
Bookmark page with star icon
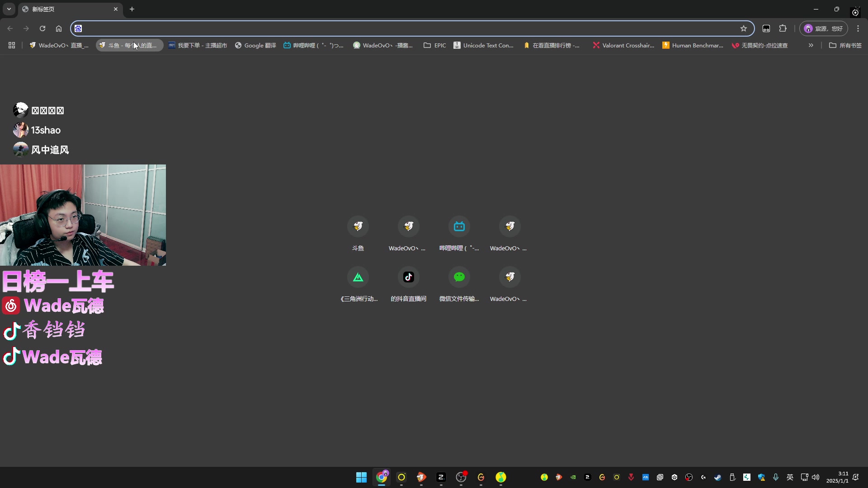(744, 28)
